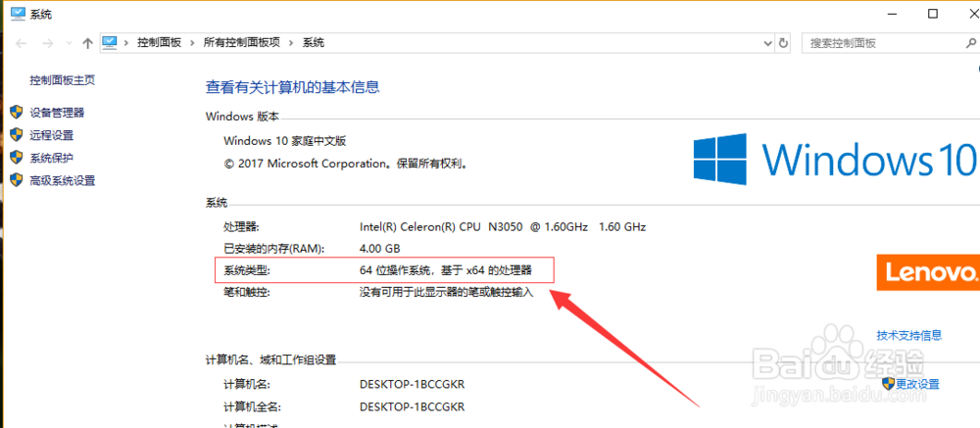This screenshot has height=428, width=980.
Task: Select 所有控制面板项 breadcrumb
Action: coord(241,43)
